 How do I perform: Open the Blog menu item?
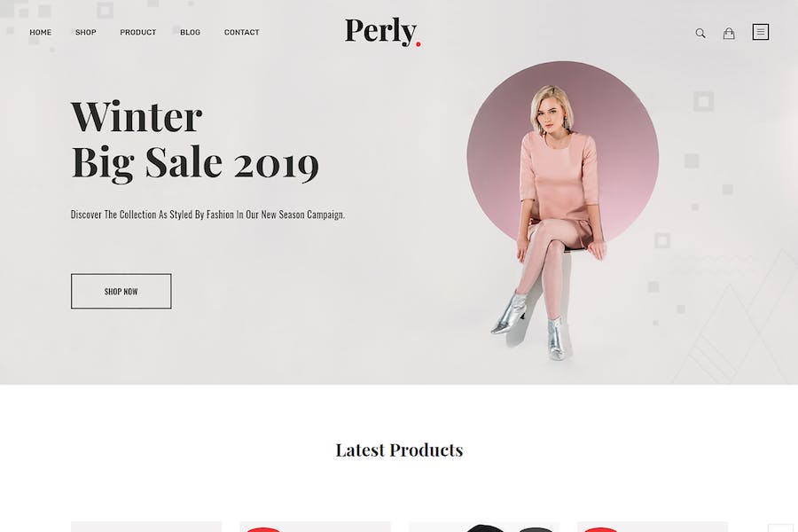[x=190, y=32]
